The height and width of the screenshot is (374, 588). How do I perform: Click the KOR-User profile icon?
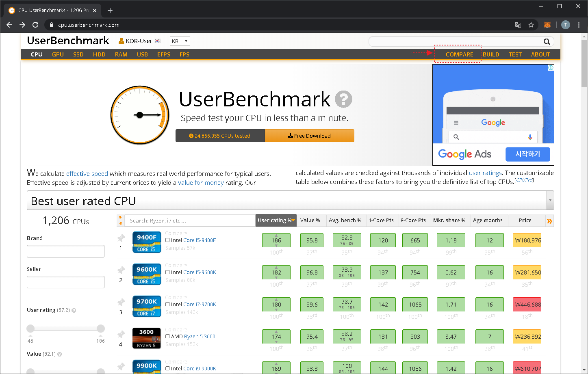(x=121, y=41)
